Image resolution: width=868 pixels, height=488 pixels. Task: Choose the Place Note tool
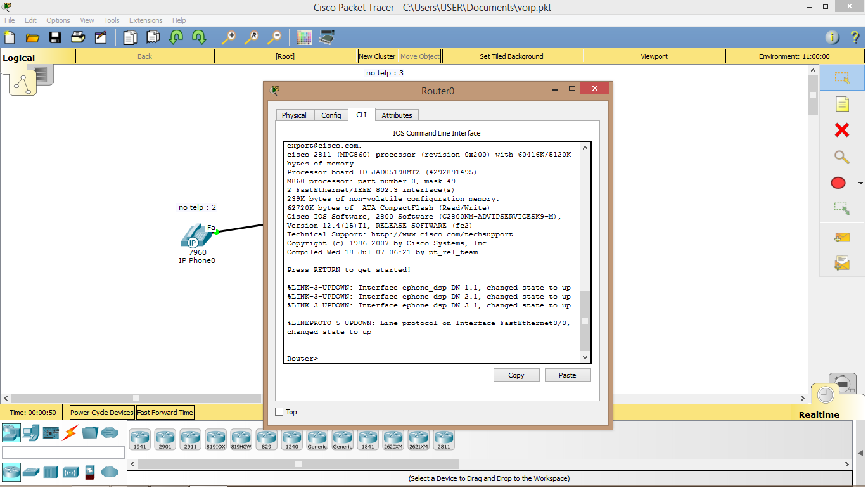(x=842, y=104)
